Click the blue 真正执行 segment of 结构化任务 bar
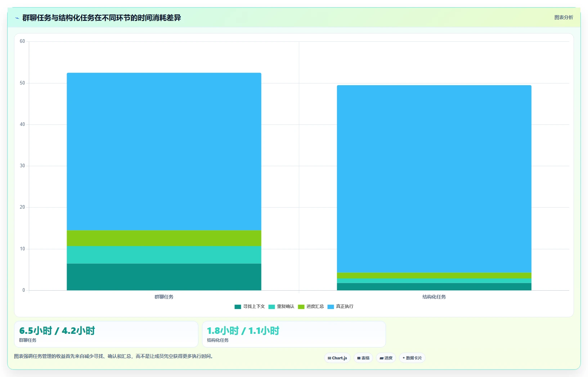The width and height of the screenshot is (588, 377). 434,179
